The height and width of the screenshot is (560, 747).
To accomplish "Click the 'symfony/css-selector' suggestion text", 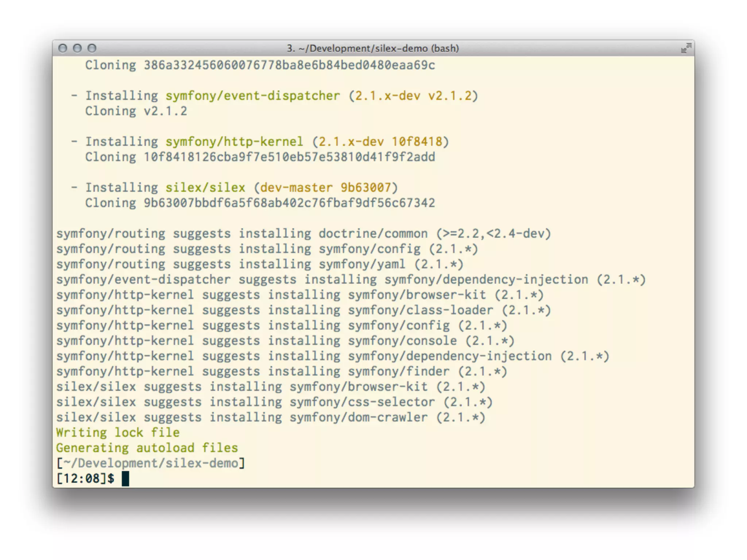I will 362,402.
